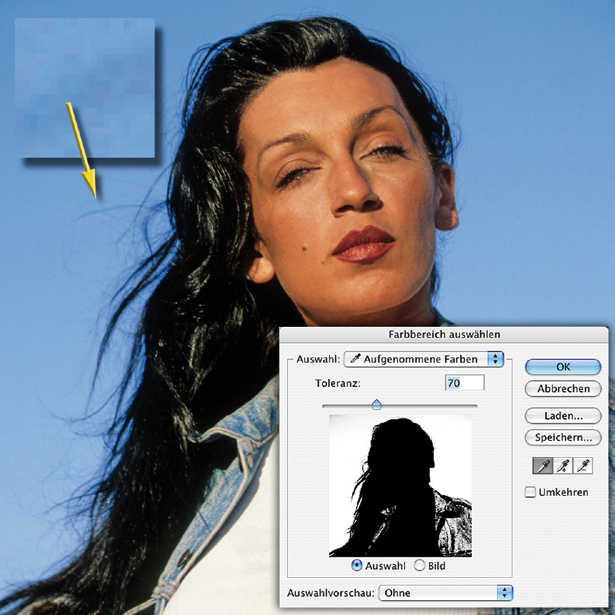Click the Speichern... button
Screen dimensions: 615x615
click(563, 437)
